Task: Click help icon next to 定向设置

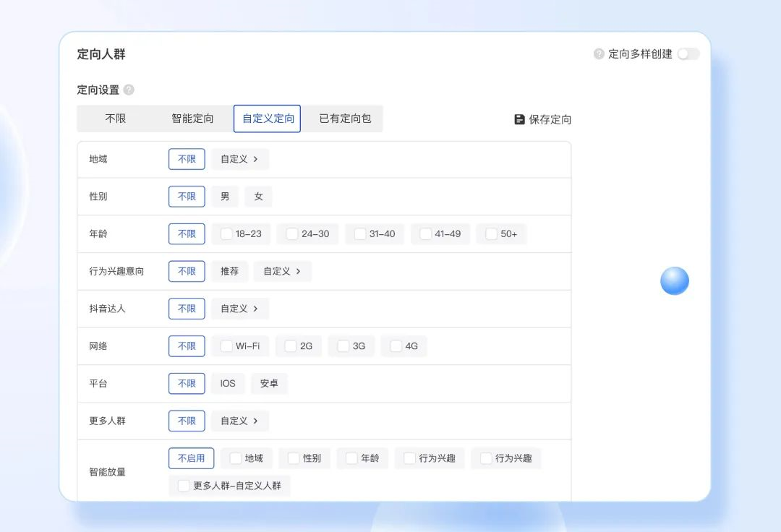Action: [129, 90]
